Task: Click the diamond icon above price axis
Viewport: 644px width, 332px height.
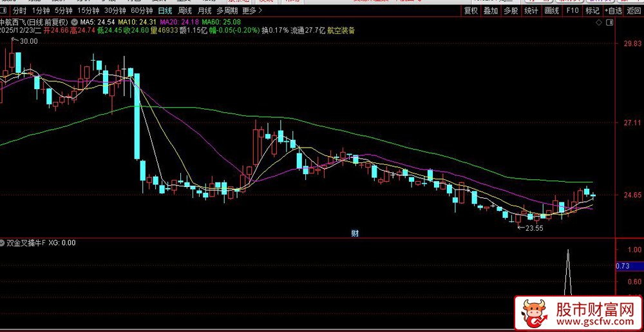Action: click(x=598, y=22)
